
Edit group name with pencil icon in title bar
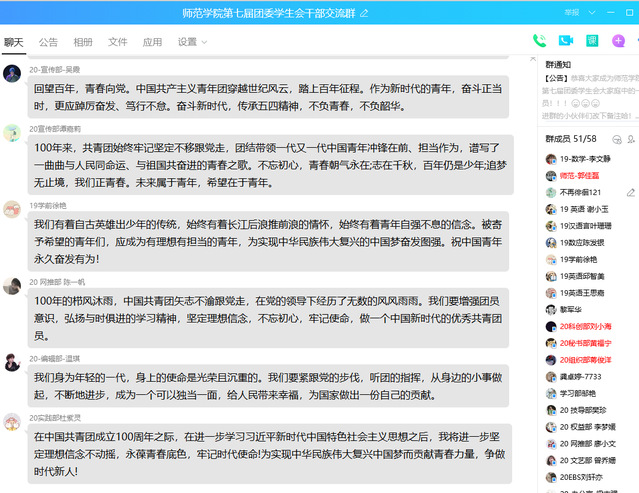(x=364, y=13)
